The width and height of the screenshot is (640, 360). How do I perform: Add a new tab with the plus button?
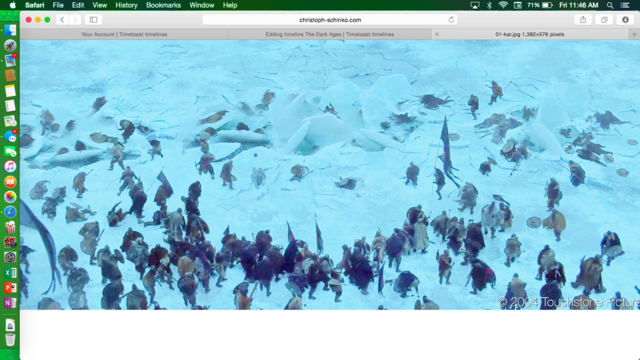coord(634,34)
